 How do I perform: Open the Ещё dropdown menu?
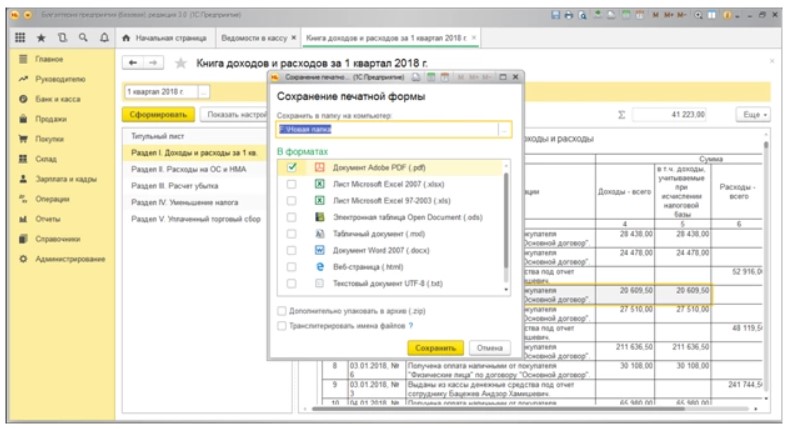tap(751, 115)
